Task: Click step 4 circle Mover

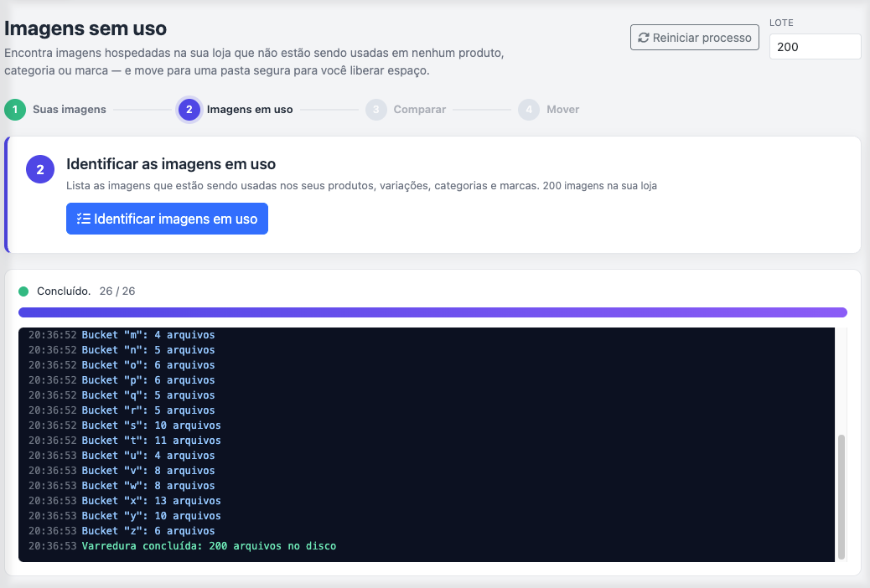Action: (529, 109)
